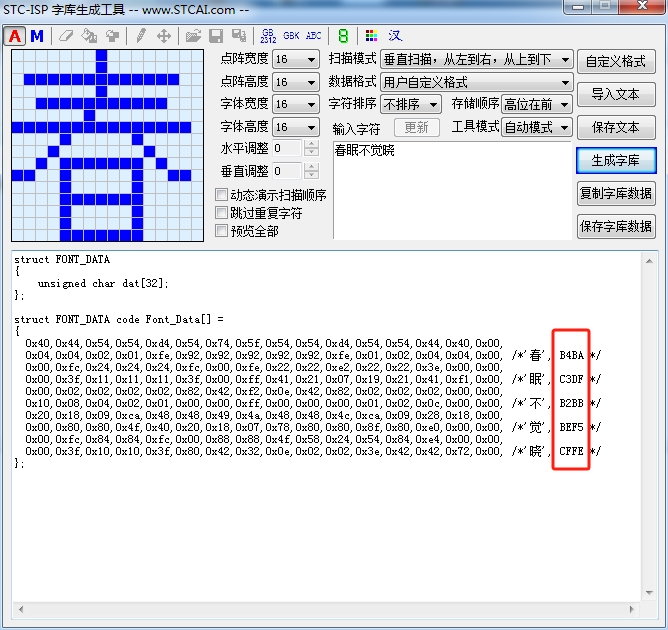The image size is (668, 630).
Task: Click the 自定义格式 button
Action: pos(616,61)
